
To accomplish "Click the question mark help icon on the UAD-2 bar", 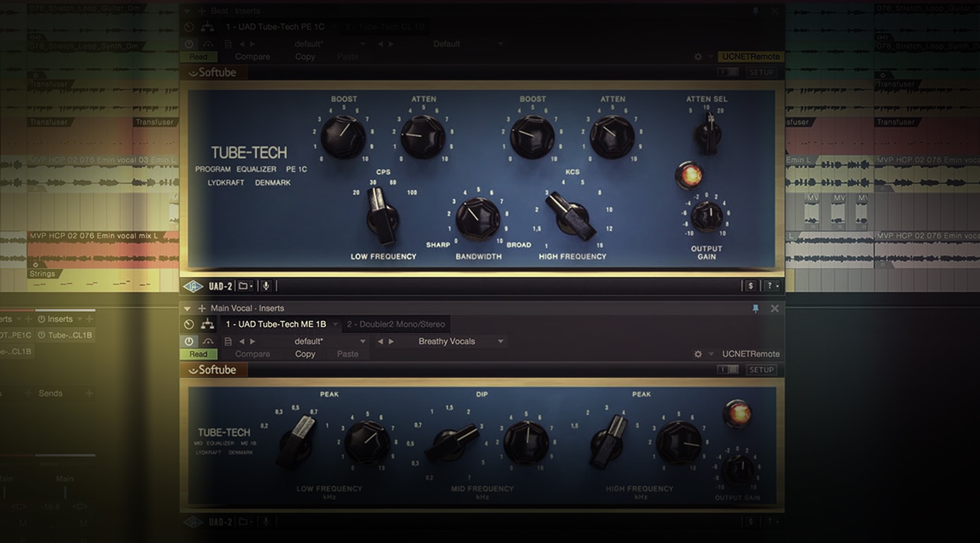I will [x=769, y=285].
